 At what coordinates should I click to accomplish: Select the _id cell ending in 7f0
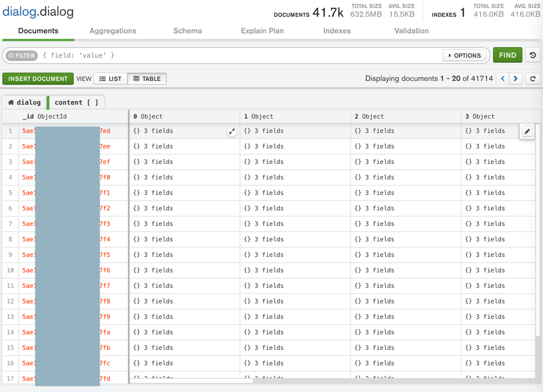click(74, 177)
